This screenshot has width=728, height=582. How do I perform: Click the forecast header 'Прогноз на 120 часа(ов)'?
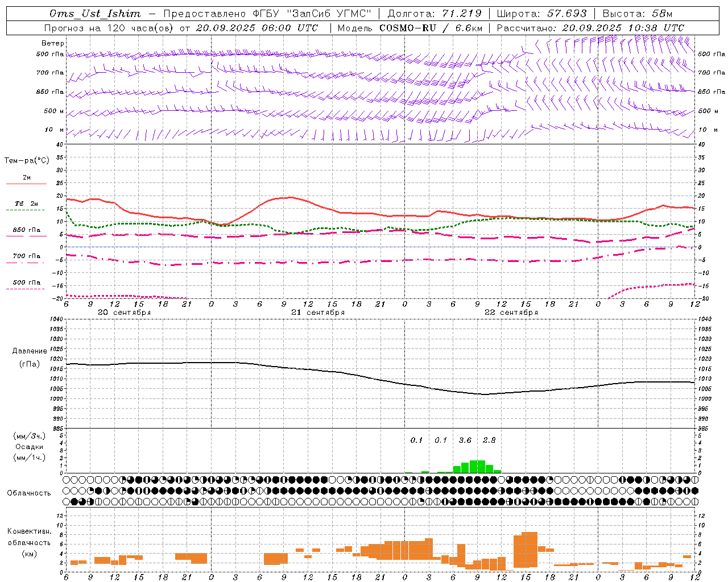(x=109, y=28)
